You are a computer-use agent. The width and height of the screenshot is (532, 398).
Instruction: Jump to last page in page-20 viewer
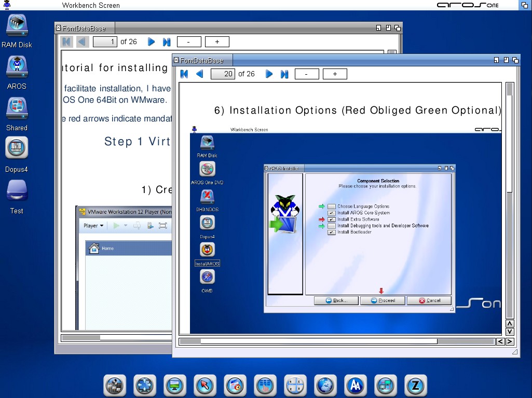coord(284,74)
